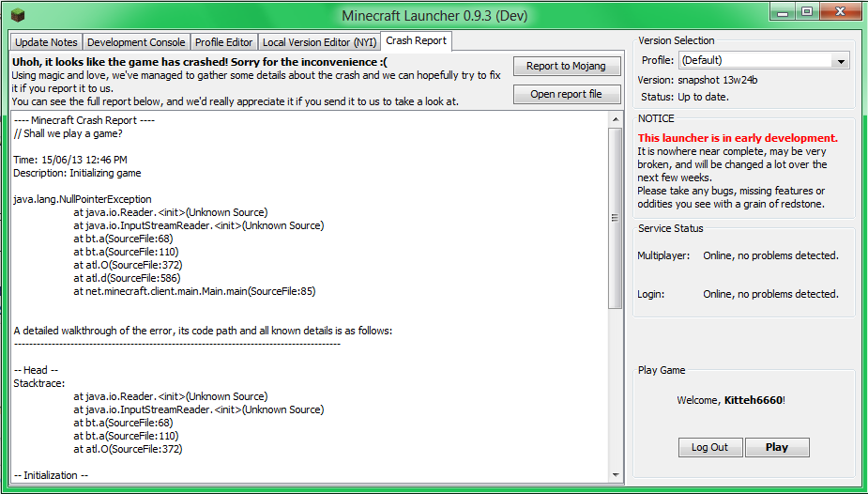
Task: Click 'A detailed walkthrough of the error' line
Action: [203, 332]
